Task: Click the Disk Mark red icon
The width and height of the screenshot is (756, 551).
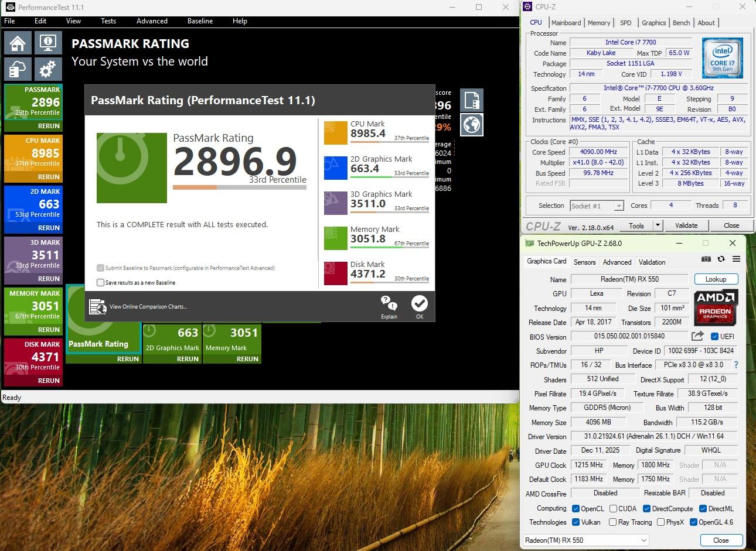Action: click(336, 273)
